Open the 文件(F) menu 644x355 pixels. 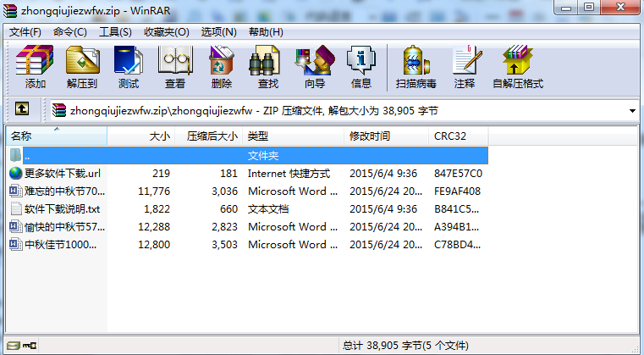(x=25, y=32)
